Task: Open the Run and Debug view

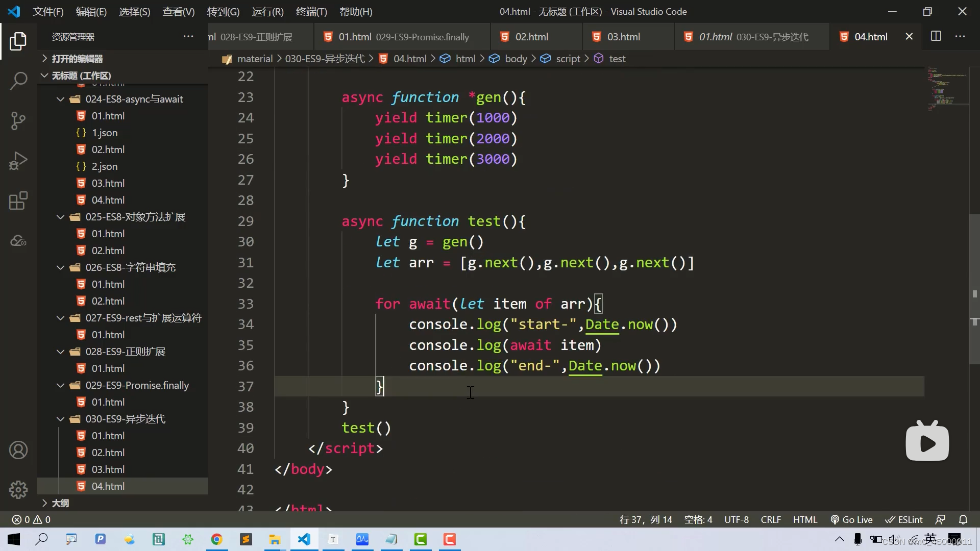Action: [18, 161]
